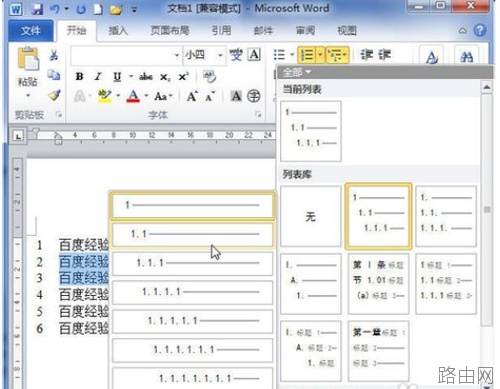The height and width of the screenshot is (389, 500).
Task: Click the Grow Font icon
Action: click(x=192, y=97)
